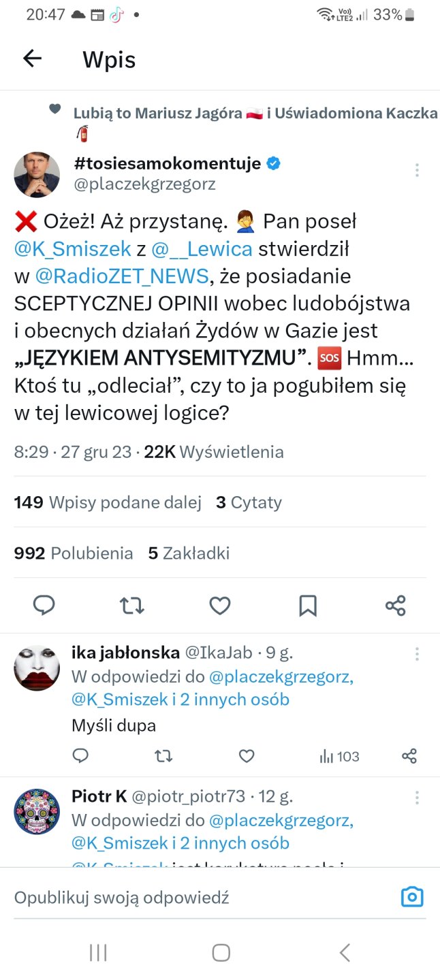
Task: Share the main post
Action: (x=396, y=605)
